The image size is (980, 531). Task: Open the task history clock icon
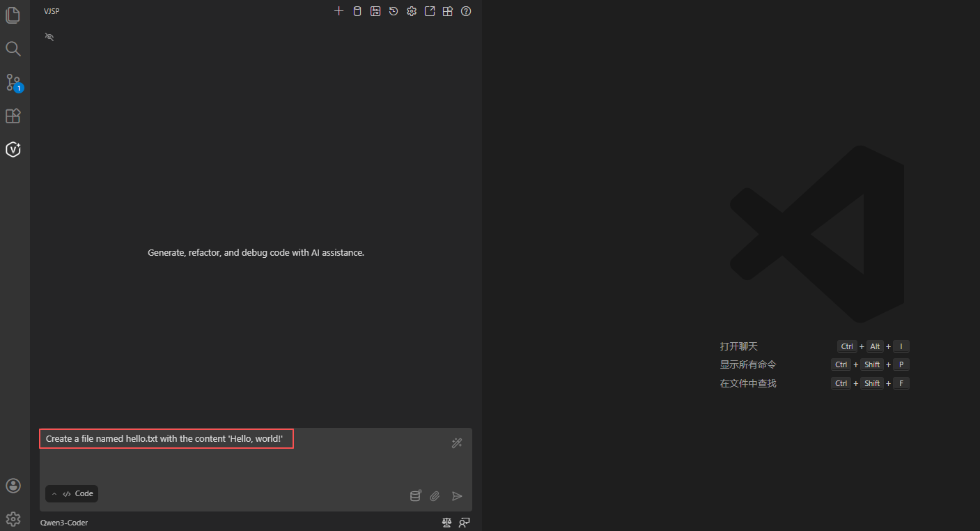(x=394, y=11)
